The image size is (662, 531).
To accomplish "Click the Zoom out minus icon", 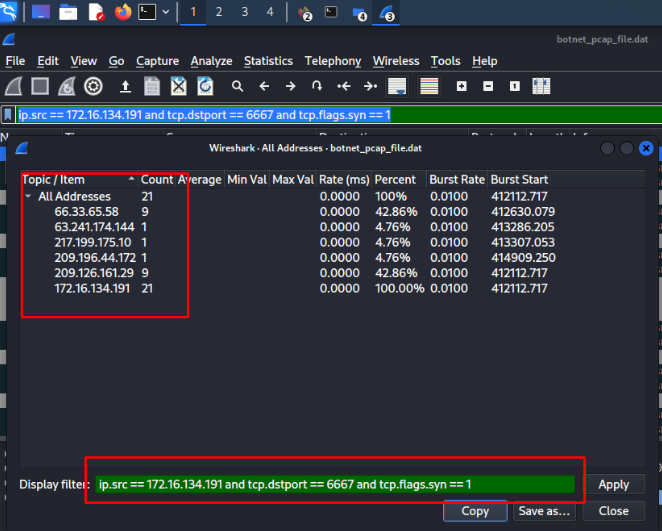I will 488,87.
